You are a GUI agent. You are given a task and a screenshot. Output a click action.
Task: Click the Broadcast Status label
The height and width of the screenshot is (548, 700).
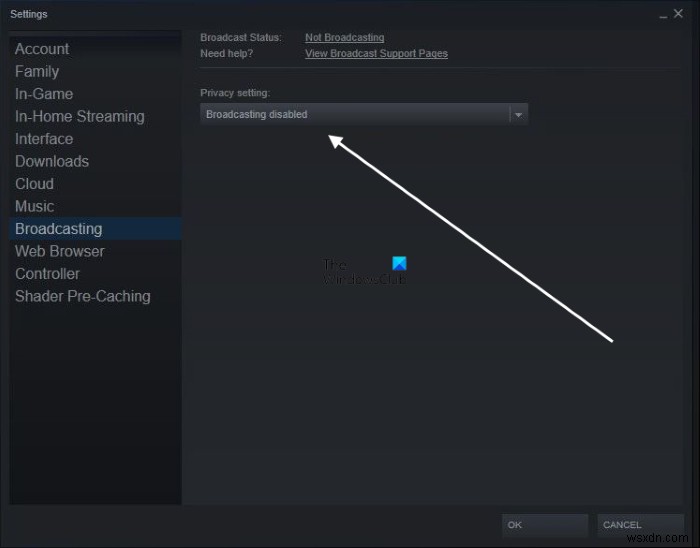(241, 37)
